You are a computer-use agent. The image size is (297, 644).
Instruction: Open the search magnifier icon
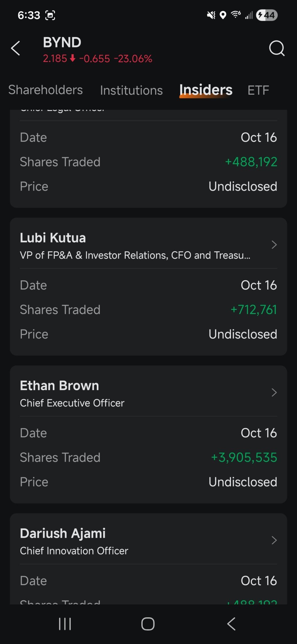pyautogui.click(x=277, y=48)
